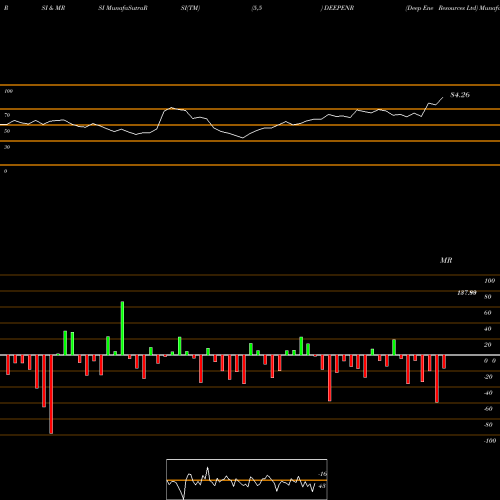Click the longest red MR bar near -100

point(51,394)
